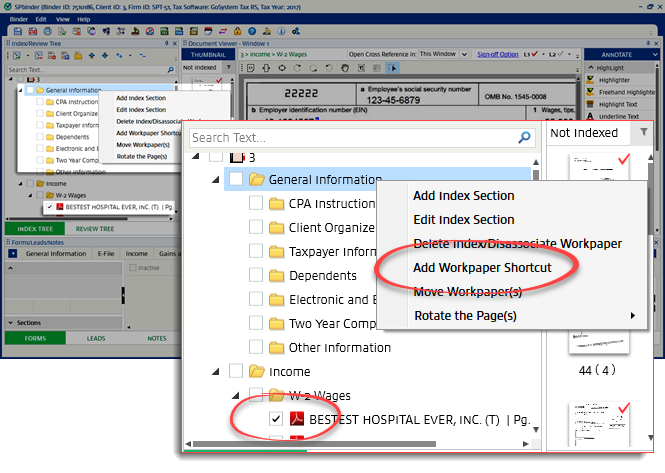The image size is (665, 473).
Task: Click the left arrow before the General Information tab
Action: click(12, 254)
